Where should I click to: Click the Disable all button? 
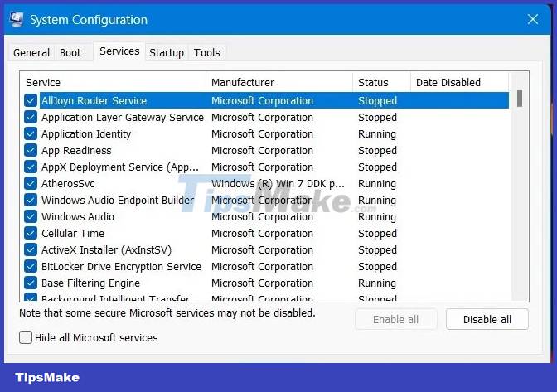point(487,319)
